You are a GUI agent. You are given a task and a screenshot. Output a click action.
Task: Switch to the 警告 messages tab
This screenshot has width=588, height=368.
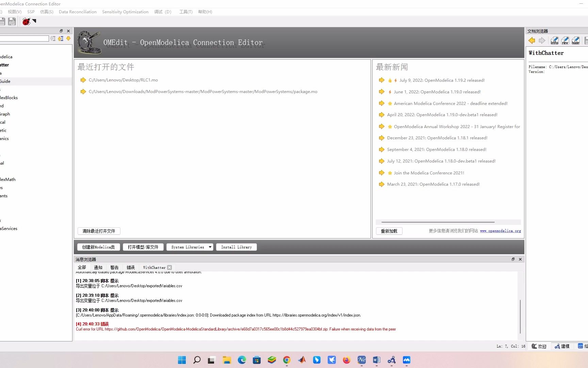(x=114, y=267)
